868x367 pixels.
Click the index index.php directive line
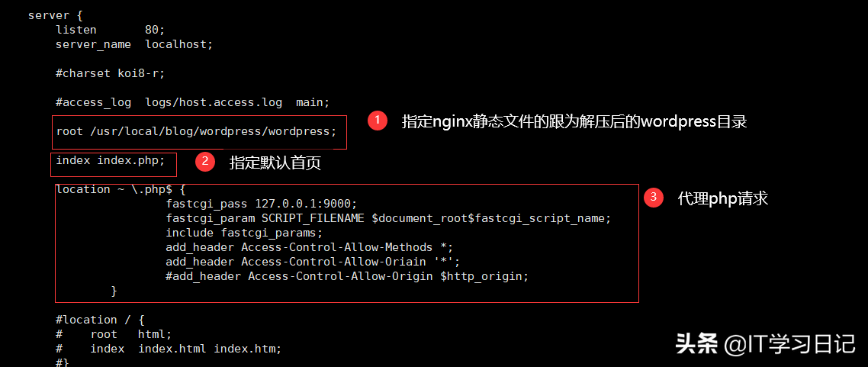click(110, 161)
